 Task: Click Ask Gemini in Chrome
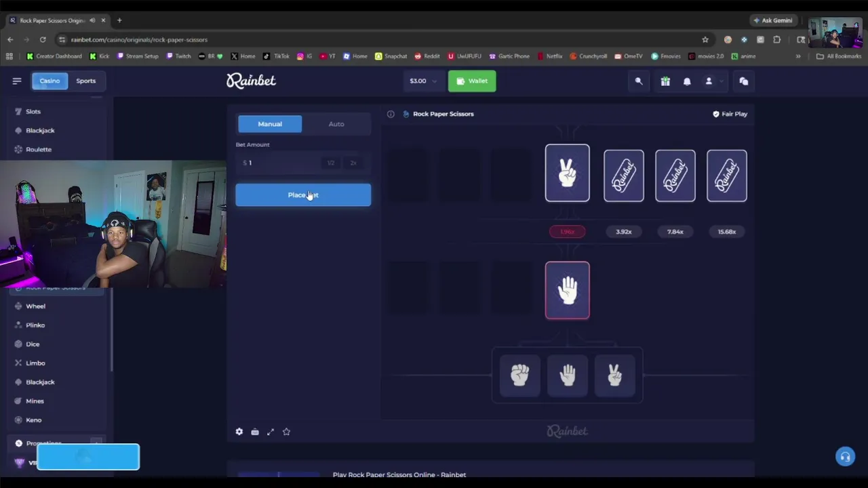[772, 20]
